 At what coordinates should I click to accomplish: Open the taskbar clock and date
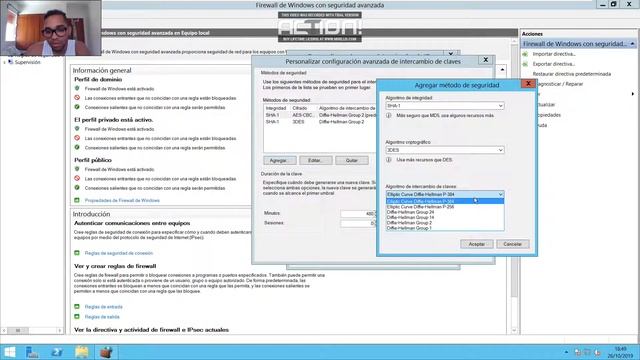(x=620, y=353)
